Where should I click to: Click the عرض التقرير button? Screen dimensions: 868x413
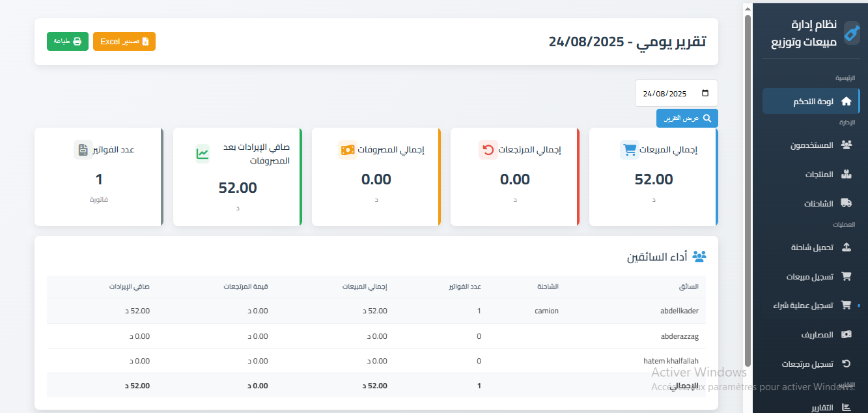[687, 118]
